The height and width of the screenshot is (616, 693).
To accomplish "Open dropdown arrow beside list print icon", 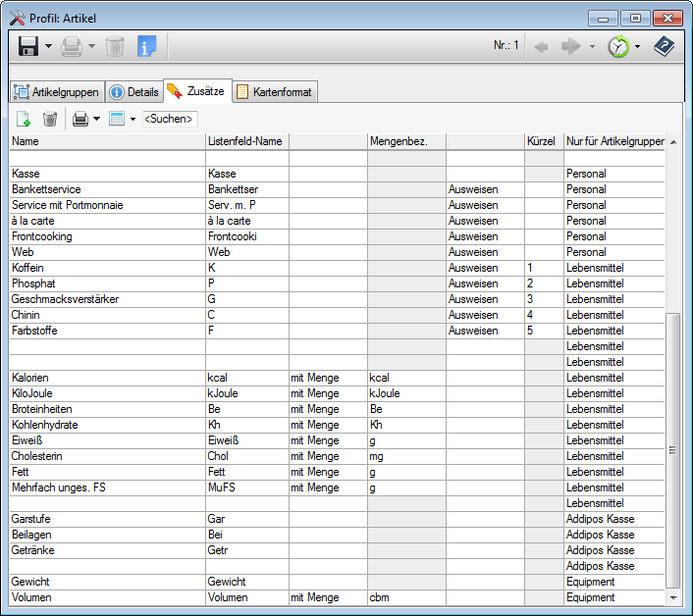I will pyautogui.click(x=96, y=119).
